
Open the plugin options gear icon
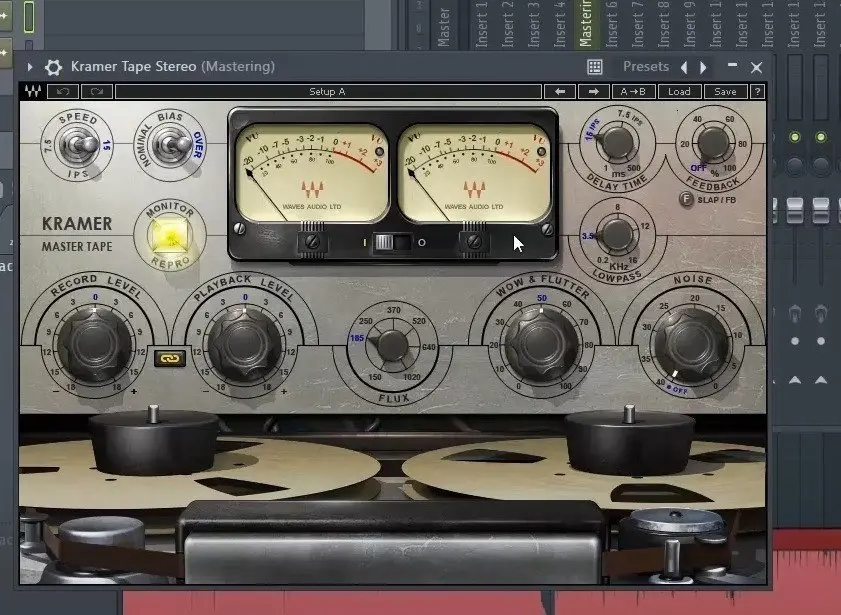(x=53, y=67)
